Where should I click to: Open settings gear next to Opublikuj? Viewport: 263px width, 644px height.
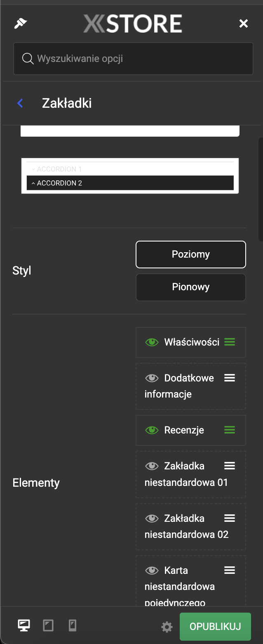[x=167, y=627]
